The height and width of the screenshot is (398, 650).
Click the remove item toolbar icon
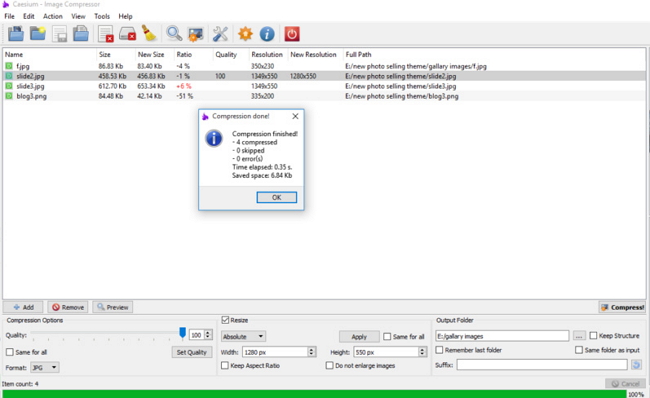[106, 34]
